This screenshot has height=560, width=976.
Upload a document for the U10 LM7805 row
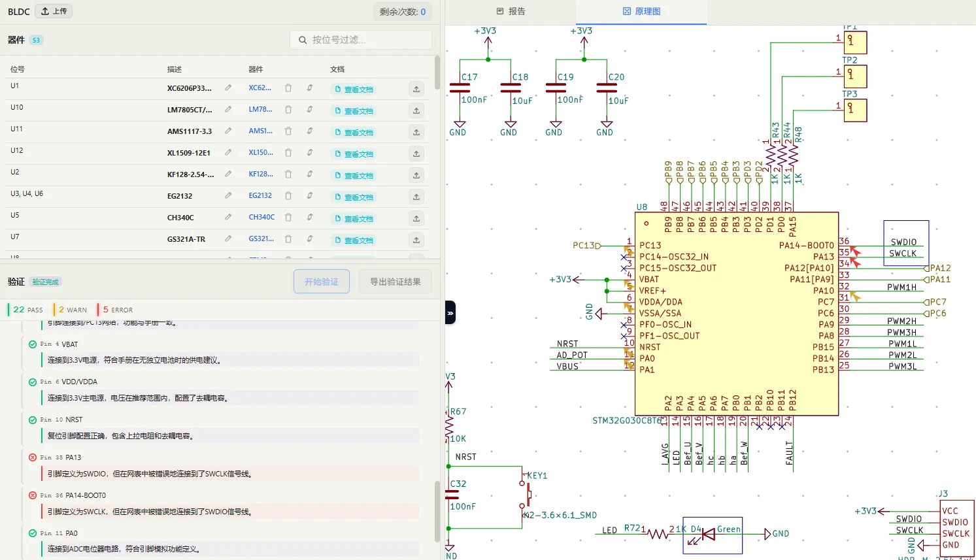coord(416,110)
